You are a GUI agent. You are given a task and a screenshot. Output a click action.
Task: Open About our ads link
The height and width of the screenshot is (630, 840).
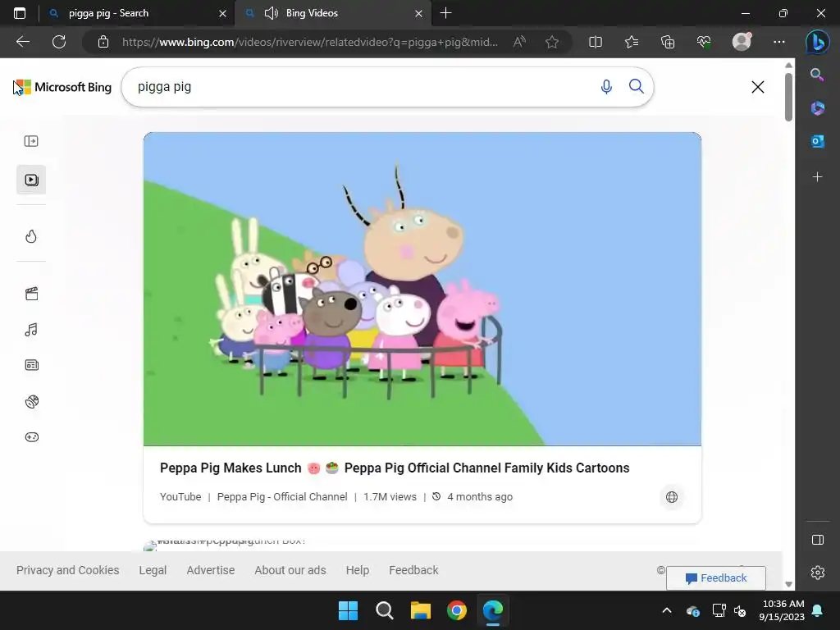coord(290,570)
